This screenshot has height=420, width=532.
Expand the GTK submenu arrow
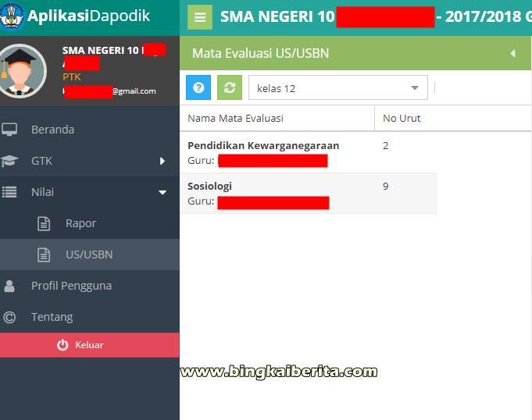[162, 161]
